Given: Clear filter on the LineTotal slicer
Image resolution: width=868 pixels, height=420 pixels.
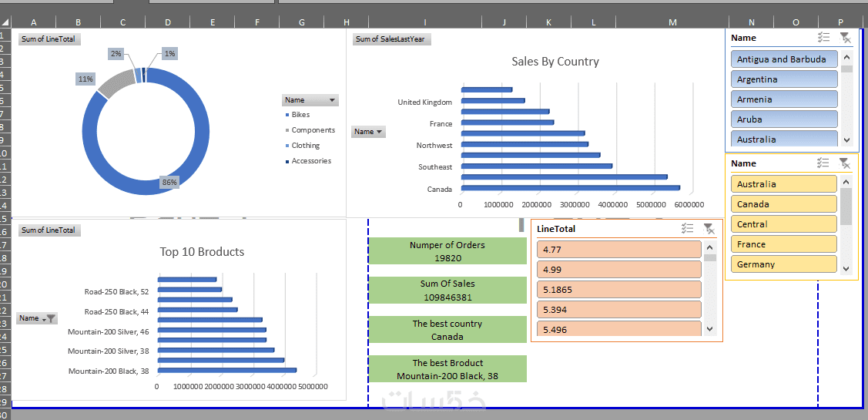Looking at the screenshot, I should coord(709,228).
